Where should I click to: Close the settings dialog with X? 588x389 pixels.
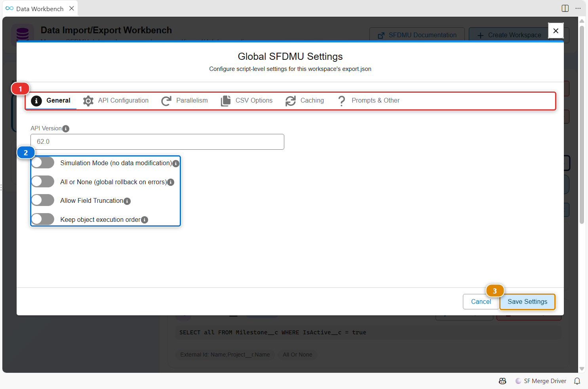556,31
